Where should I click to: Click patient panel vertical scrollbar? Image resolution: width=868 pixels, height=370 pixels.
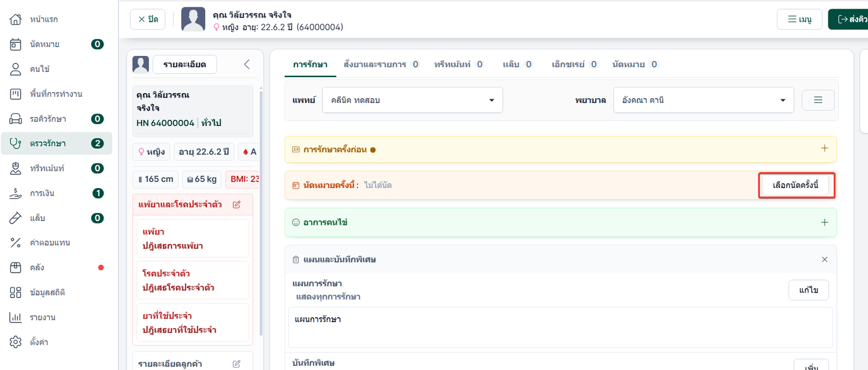click(x=261, y=213)
